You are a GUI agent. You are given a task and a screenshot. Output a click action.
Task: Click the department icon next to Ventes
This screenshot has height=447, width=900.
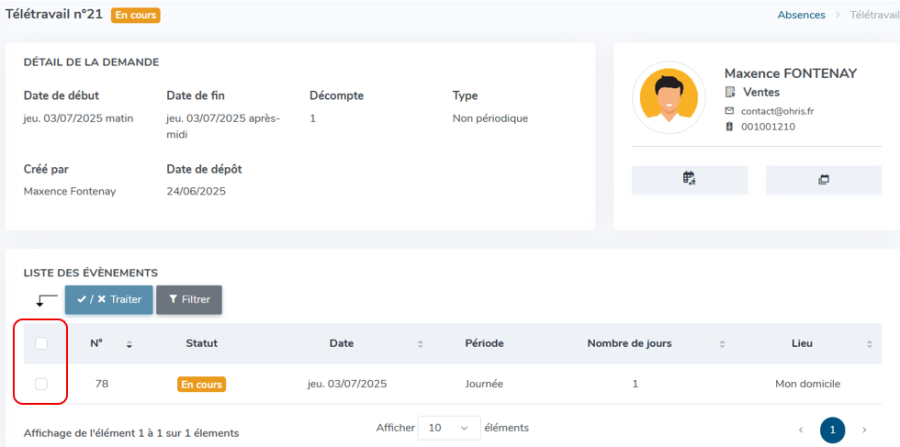tap(730, 92)
